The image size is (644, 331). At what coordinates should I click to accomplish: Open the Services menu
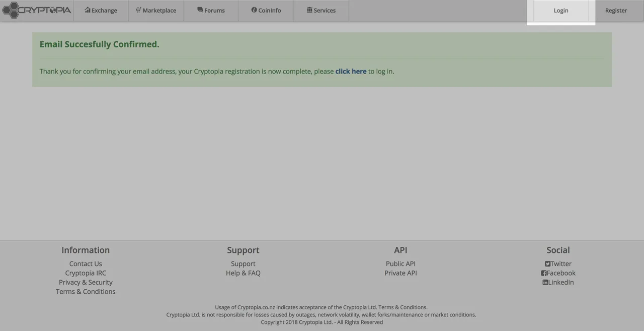pos(321,11)
